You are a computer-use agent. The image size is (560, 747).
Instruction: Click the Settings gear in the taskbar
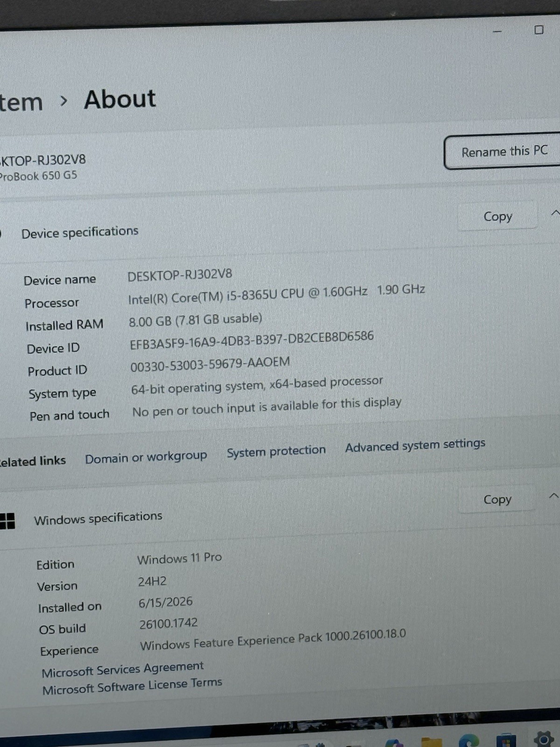point(543,739)
